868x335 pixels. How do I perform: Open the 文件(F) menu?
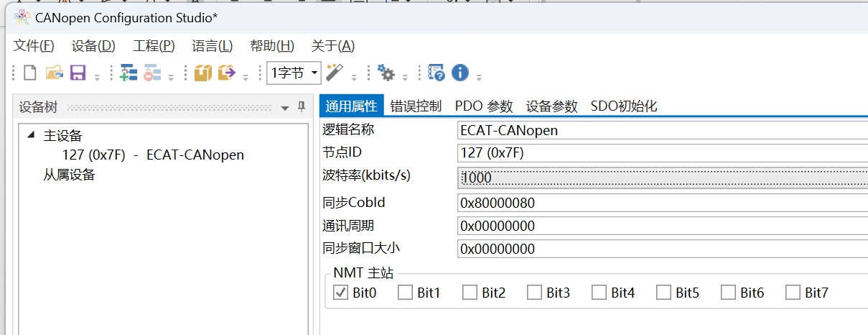pyautogui.click(x=34, y=46)
